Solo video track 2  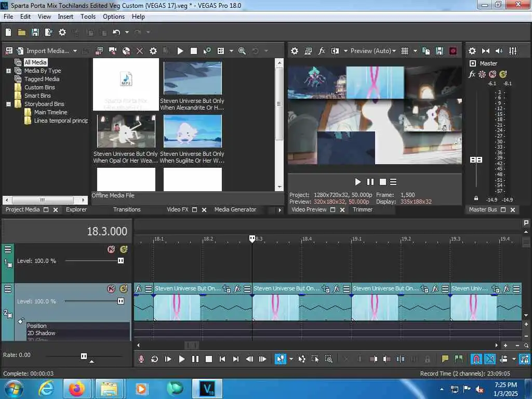(x=124, y=289)
